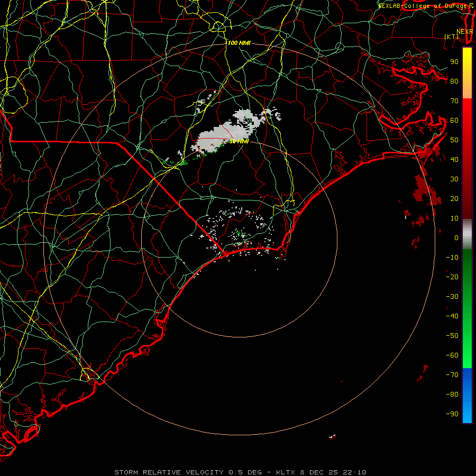Click the [KT] units label
The width and height of the screenshot is (476, 476).
tap(452, 36)
